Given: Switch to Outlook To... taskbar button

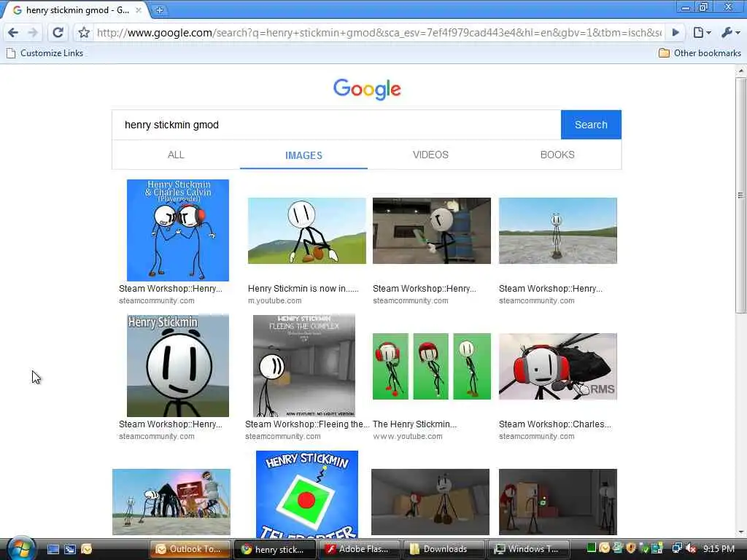Looking at the screenshot, I should pos(190,549).
